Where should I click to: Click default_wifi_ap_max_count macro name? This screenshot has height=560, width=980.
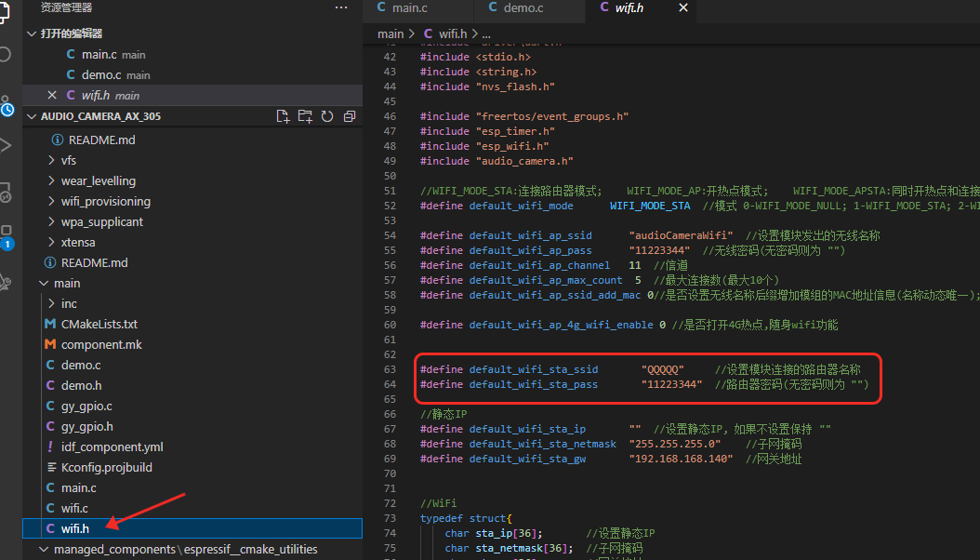click(546, 280)
